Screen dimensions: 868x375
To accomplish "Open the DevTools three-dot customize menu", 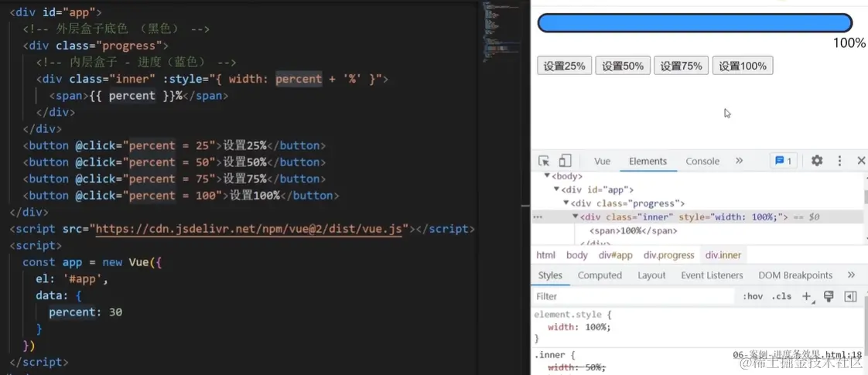I will pos(840,161).
